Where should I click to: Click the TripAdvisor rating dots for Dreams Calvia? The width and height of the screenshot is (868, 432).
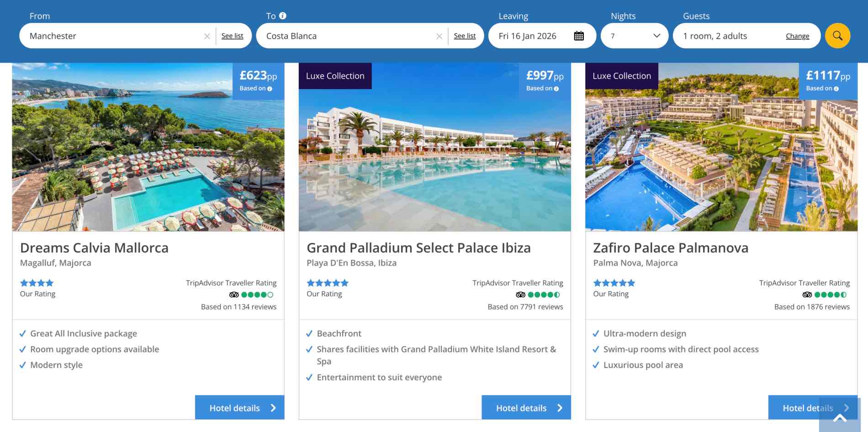pos(257,295)
